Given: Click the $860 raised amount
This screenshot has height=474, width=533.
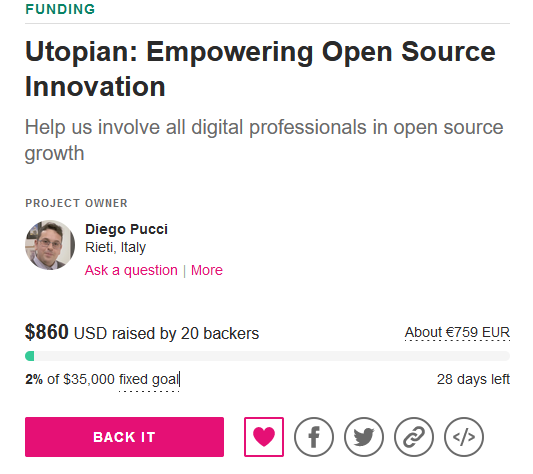Looking at the screenshot, I should (47, 332).
